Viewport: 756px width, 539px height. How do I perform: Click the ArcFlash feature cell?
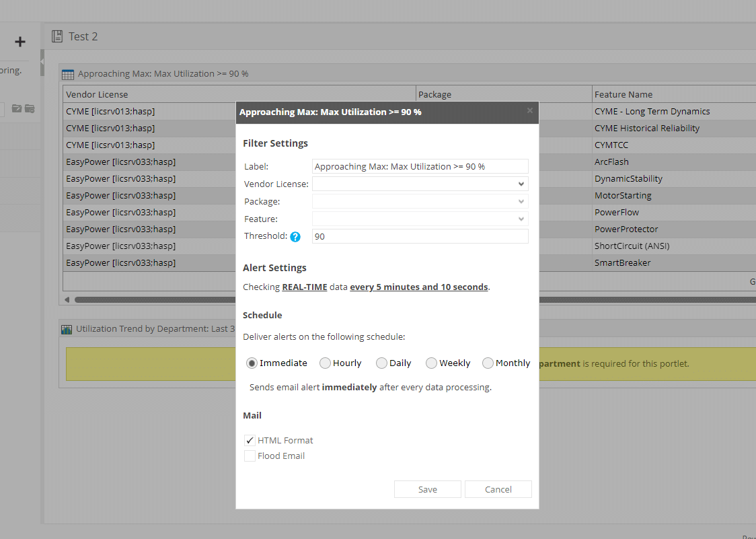coord(673,162)
